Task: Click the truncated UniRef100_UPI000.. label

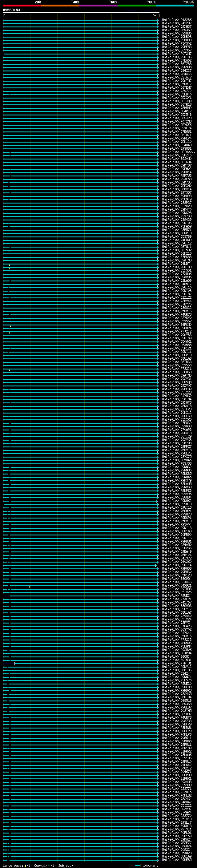Action: tap(178, 152)
